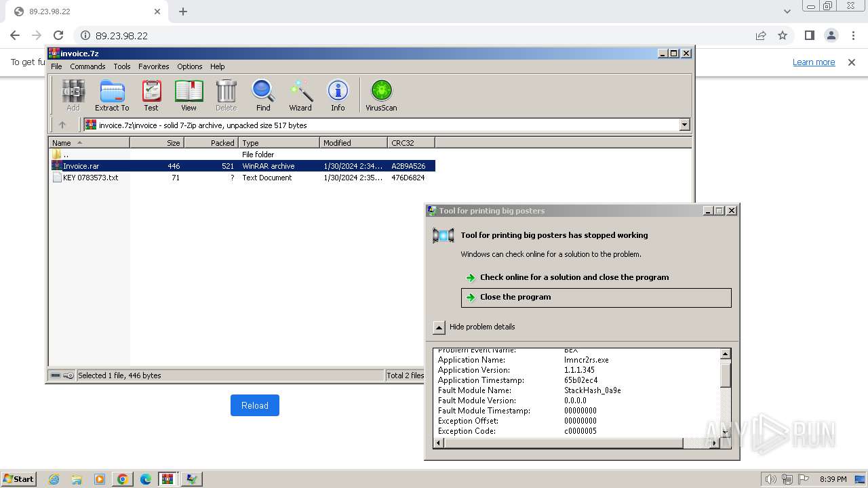This screenshot has width=868, height=488.
Task: Click the Delete trash can icon
Action: coord(226,95)
